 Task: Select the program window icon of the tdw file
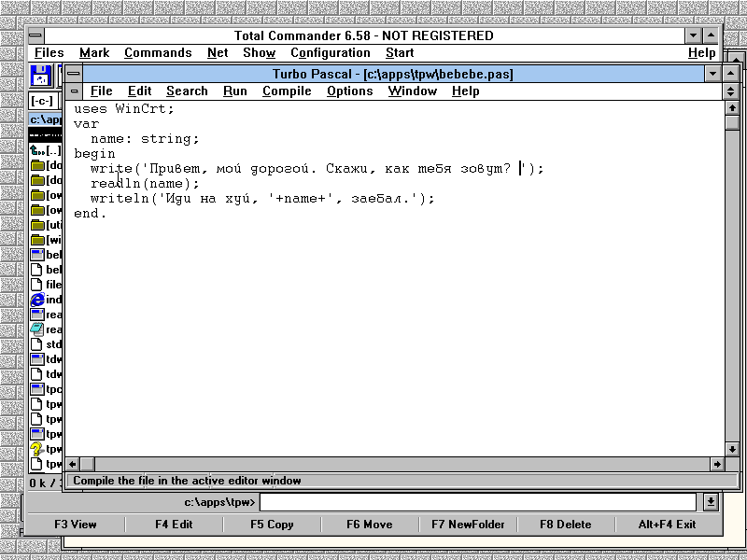point(37,359)
